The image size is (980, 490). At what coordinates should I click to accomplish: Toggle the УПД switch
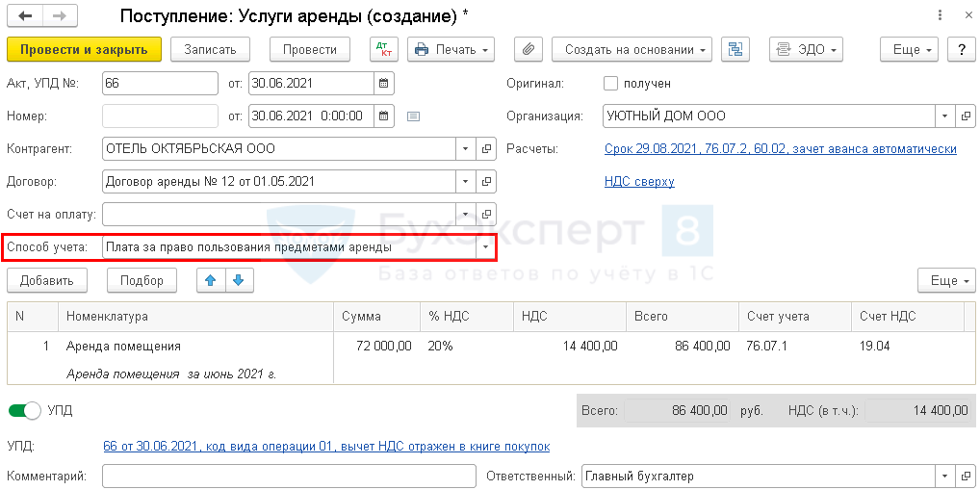[24, 411]
